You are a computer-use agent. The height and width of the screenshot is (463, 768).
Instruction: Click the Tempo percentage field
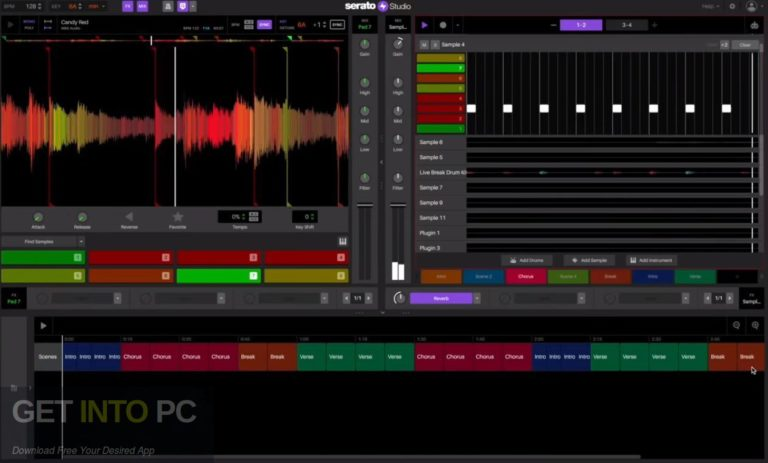click(x=240, y=217)
